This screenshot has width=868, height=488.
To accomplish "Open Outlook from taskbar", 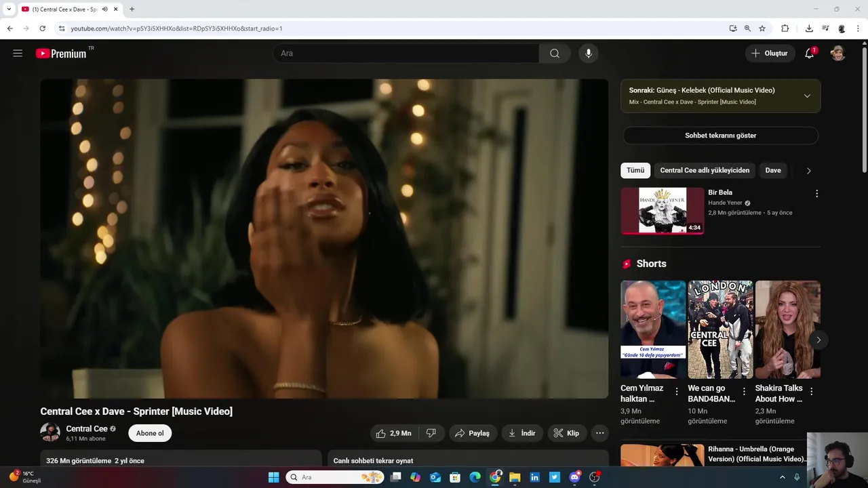I will coord(435,477).
